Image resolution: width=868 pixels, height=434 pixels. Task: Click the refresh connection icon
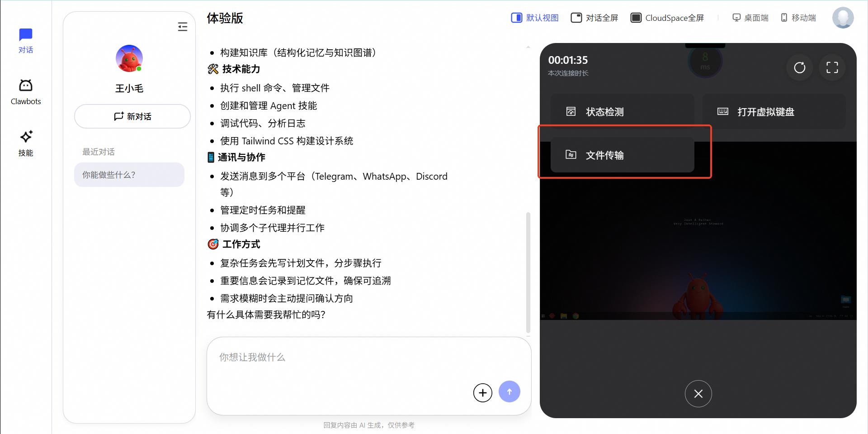click(800, 67)
